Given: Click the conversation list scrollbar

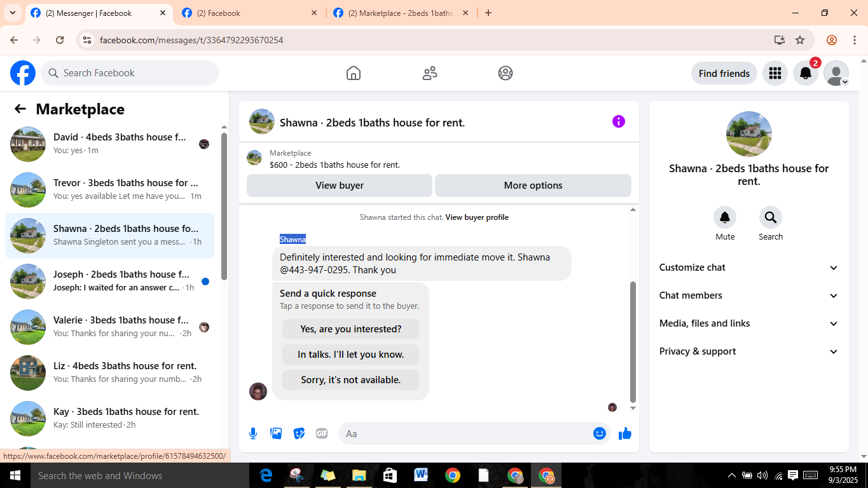Looking at the screenshot, I should click(x=224, y=206).
